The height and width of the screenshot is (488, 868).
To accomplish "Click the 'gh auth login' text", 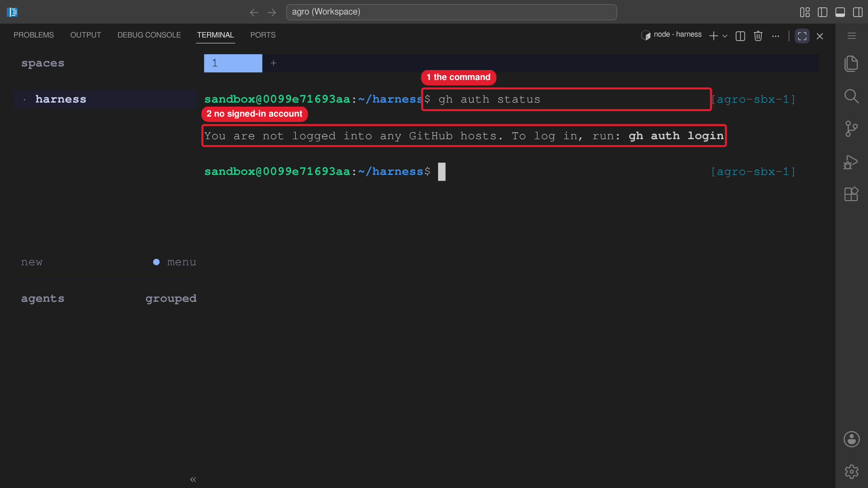I will (676, 136).
